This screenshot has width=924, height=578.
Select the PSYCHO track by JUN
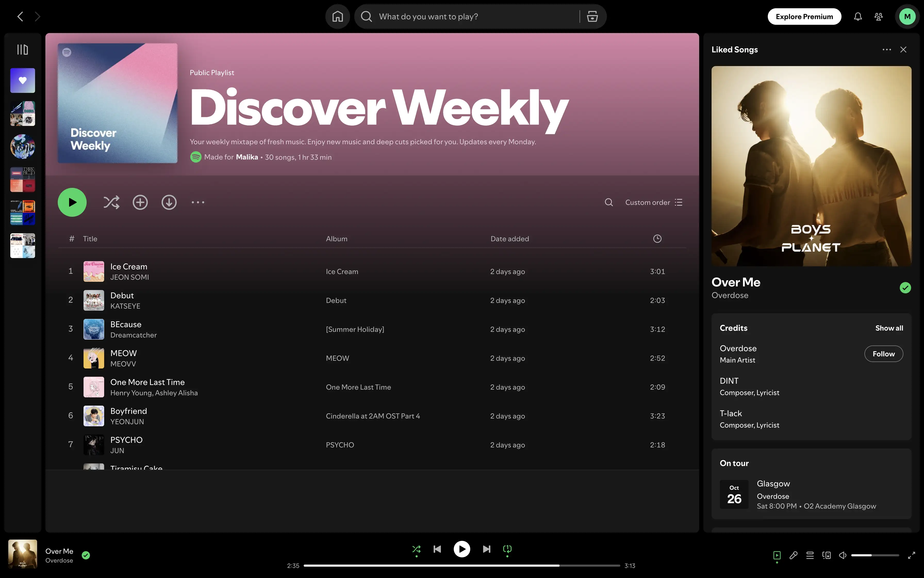click(x=126, y=440)
